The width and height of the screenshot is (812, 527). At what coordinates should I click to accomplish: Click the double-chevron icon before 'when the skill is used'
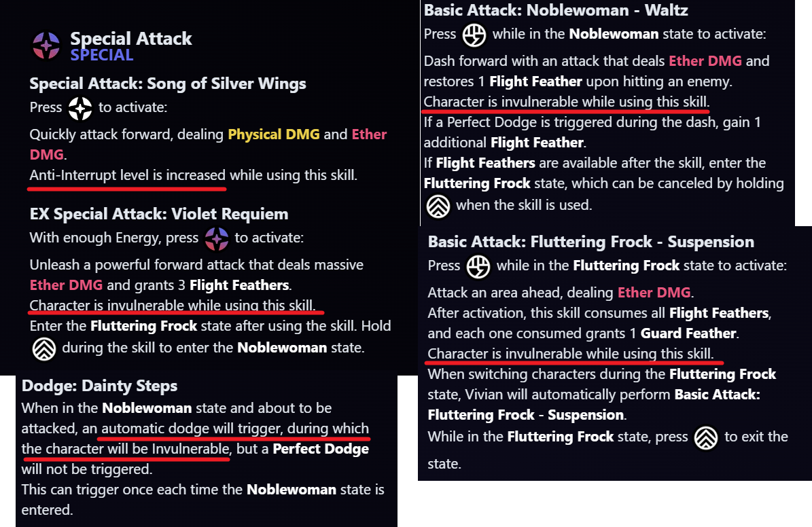(x=438, y=206)
